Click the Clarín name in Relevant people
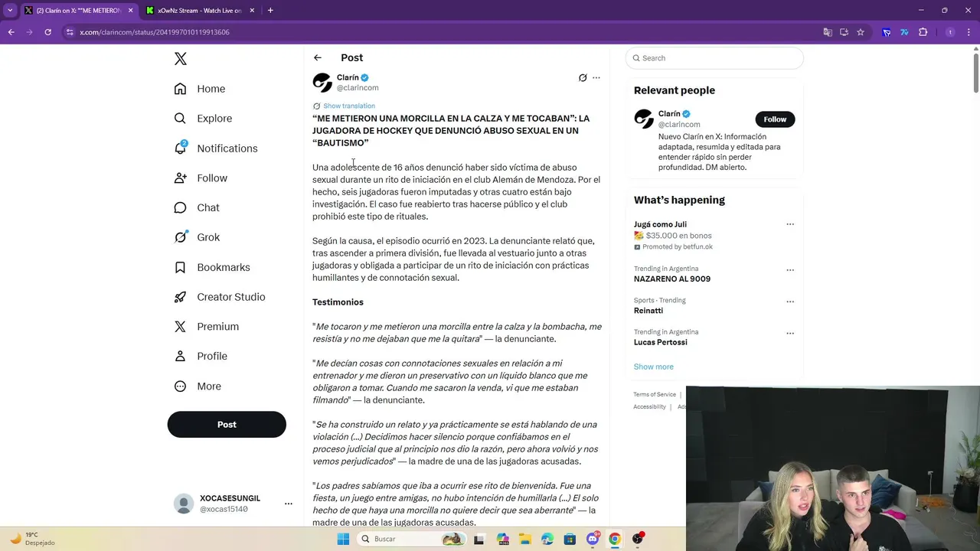The image size is (980, 551). click(x=669, y=114)
